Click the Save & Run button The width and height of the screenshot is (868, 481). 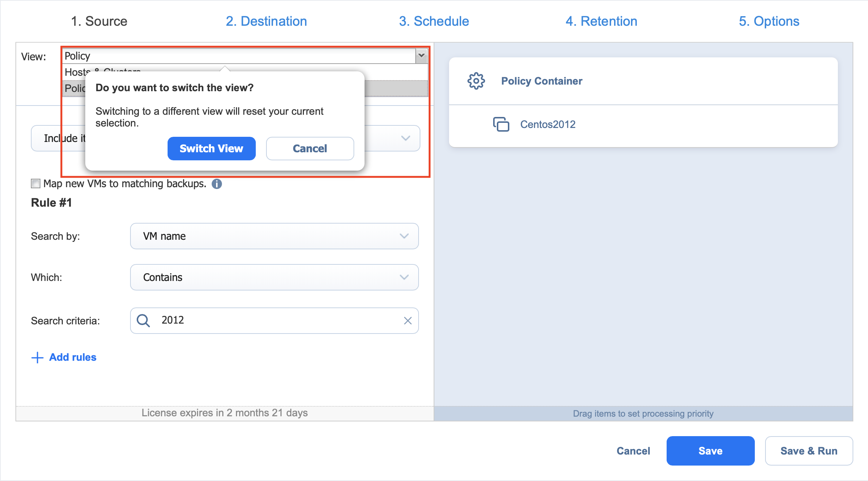(808, 451)
